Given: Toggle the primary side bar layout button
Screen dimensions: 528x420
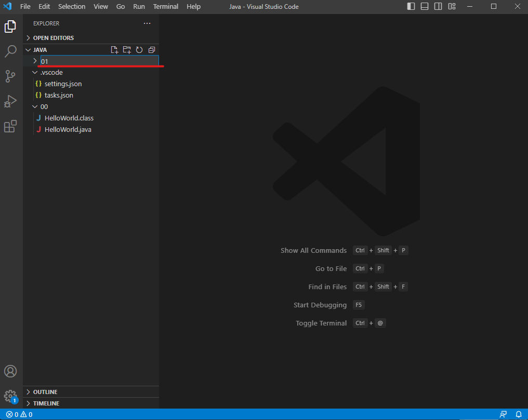Looking at the screenshot, I should (x=411, y=7).
